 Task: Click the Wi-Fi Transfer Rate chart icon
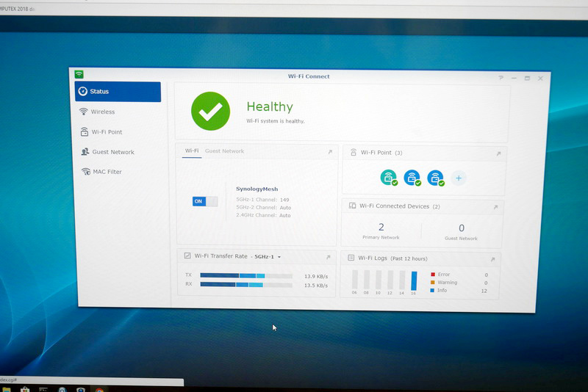187,255
